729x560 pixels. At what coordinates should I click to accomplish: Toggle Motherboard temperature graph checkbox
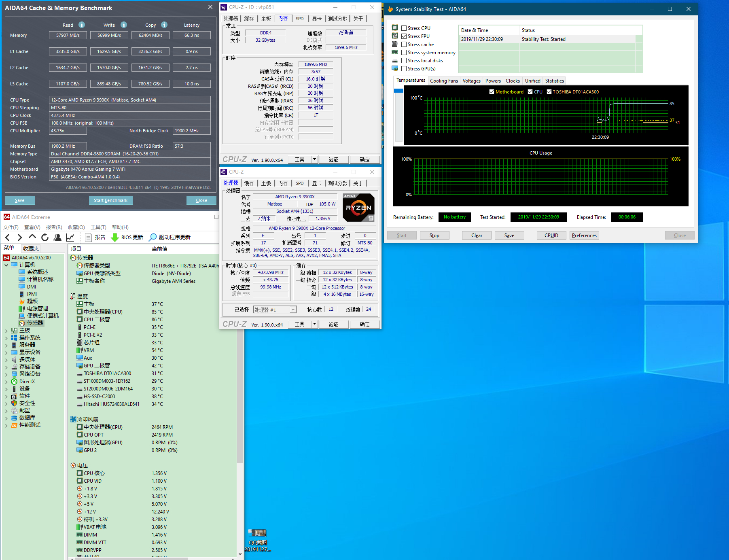(x=492, y=92)
